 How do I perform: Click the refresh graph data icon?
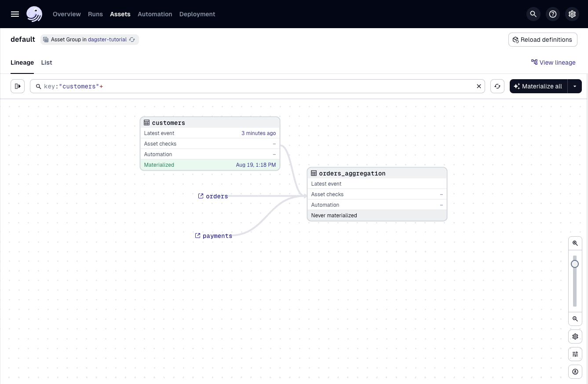coord(497,86)
